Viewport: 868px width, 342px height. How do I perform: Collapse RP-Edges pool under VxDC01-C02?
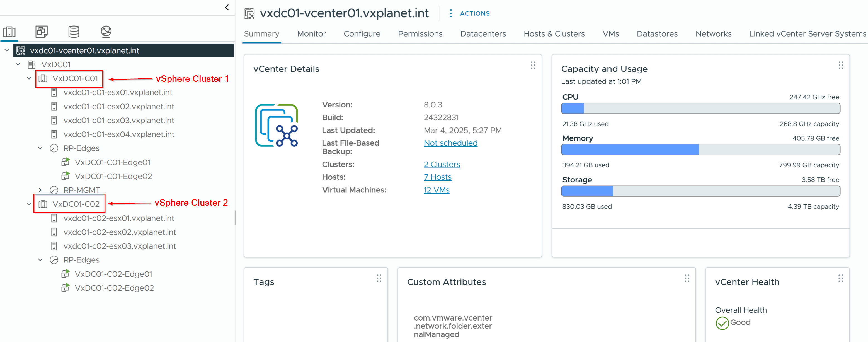40,260
